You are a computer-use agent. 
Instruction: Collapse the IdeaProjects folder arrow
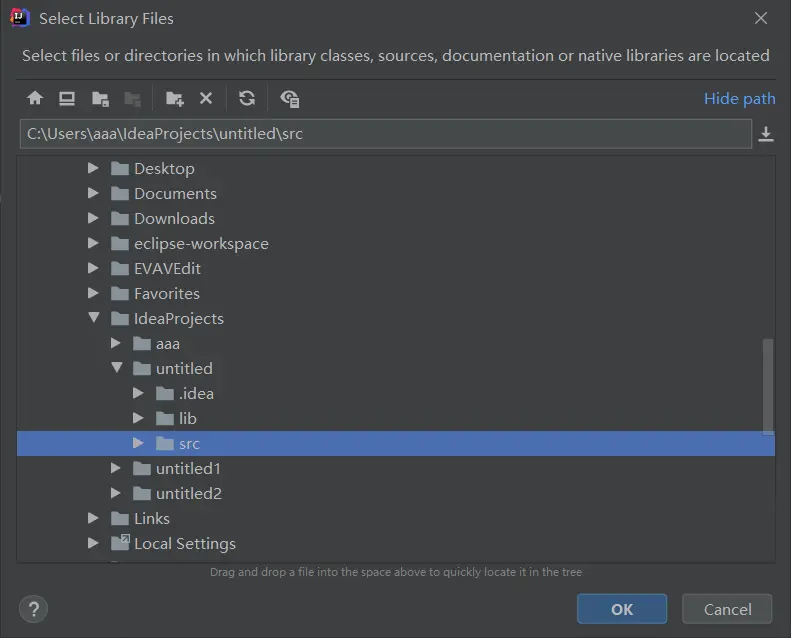(94, 317)
